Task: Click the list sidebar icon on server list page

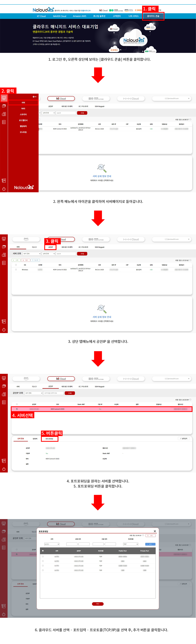Action: click(4, 263)
